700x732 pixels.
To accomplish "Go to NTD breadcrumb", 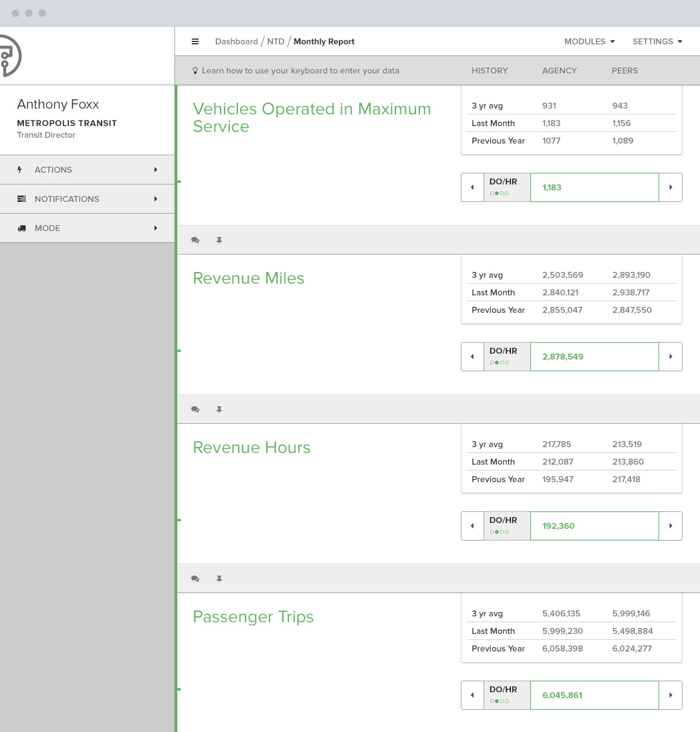I will coord(275,41).
